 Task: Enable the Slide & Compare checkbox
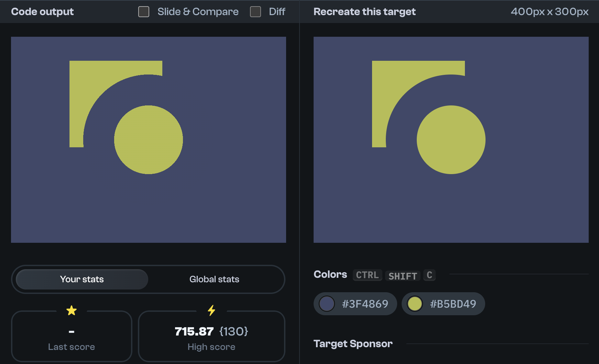pyautogui.click(x=144, y=12)
